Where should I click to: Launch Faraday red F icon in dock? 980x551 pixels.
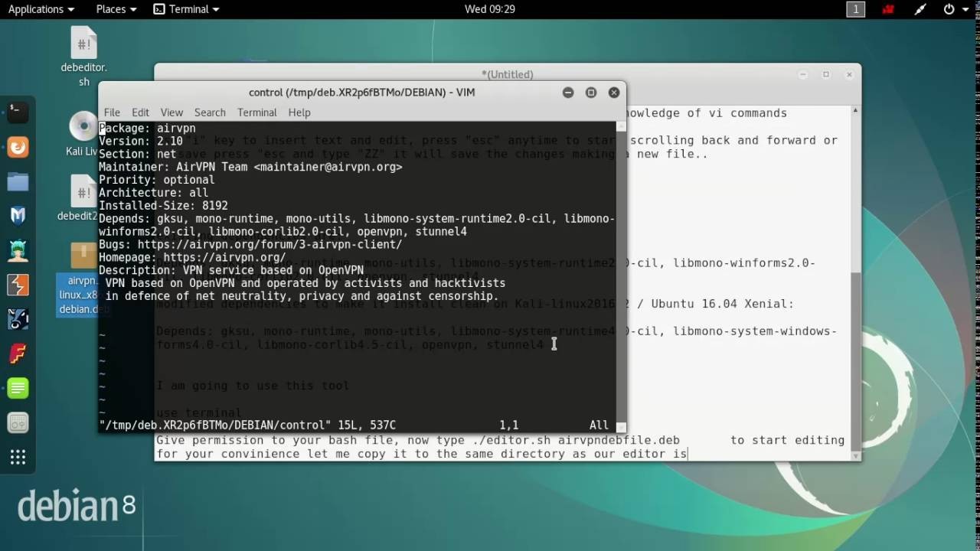coord(18,354)
